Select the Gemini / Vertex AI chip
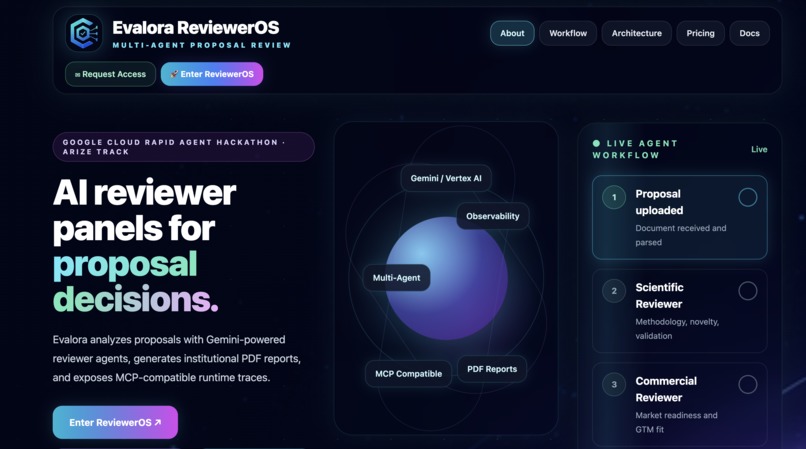 point(446,178)
